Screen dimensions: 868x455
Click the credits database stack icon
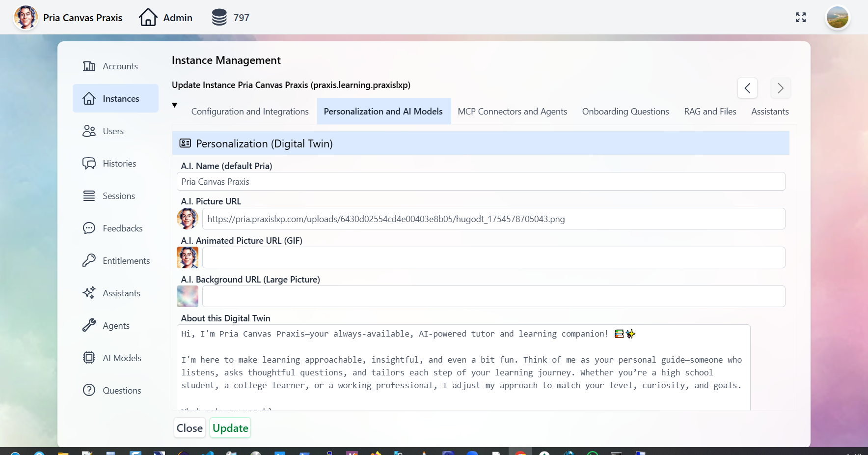click(219, 18)
